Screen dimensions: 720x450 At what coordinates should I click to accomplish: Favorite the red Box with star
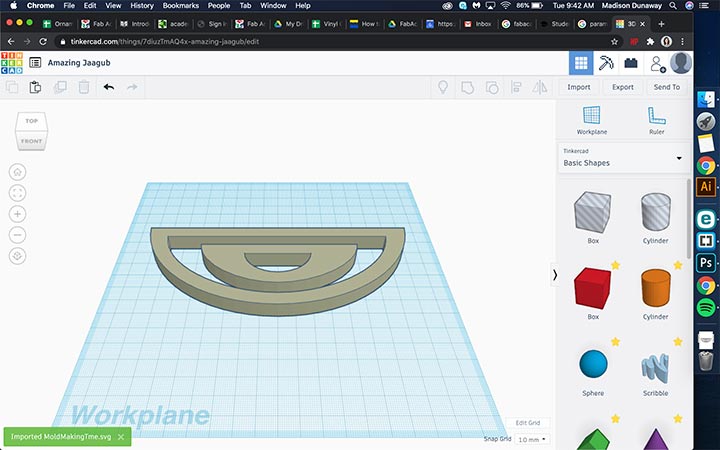coord(615,265)
